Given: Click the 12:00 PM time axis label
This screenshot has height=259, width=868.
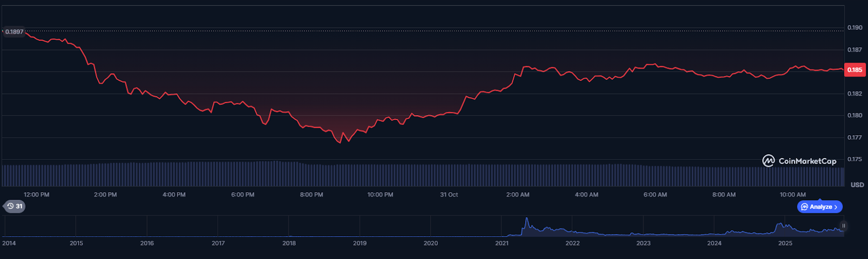Looking at the screenshot, I should point(36,194).
